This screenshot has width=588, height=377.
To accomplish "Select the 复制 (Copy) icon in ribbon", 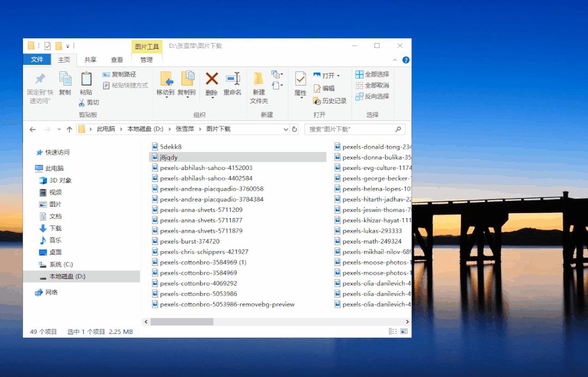I will pos(65,78).
